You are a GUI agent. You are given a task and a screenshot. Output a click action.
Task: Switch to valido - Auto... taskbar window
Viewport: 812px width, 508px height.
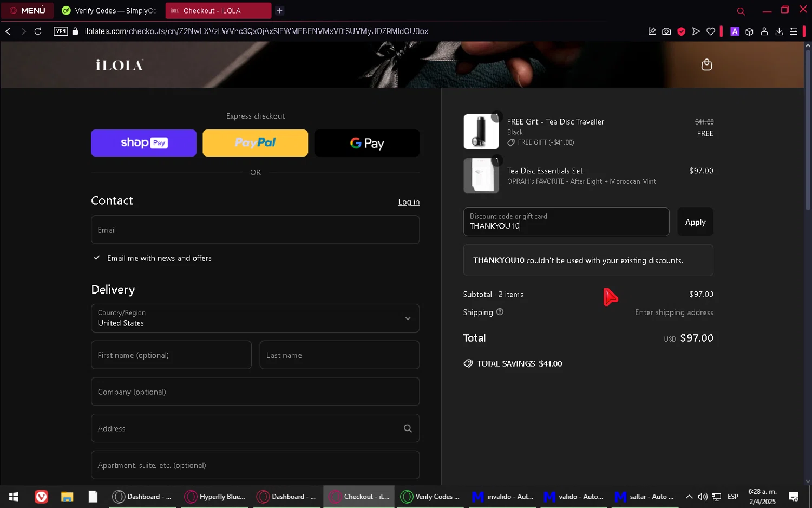pos(574,497)
